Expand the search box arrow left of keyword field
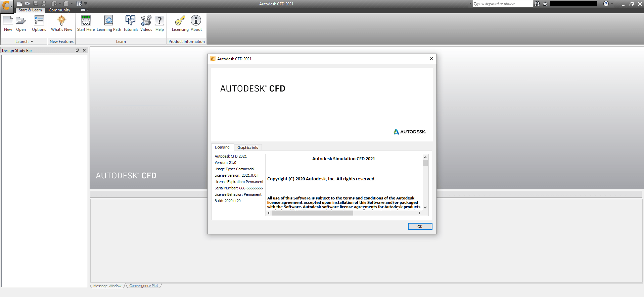Image resolution: width=644 pixels, height=297 pixels. point(470,4)
